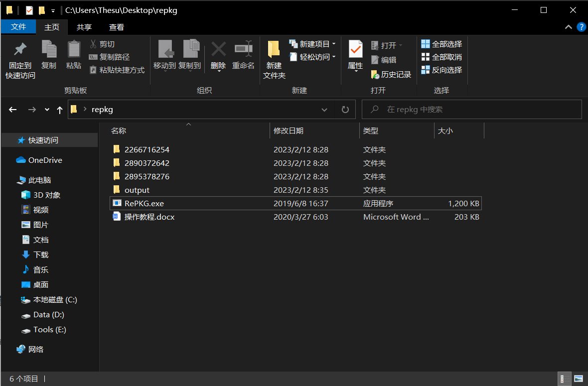Viewport: 588px width, 386px height.
Task: Select the 2266716254 folder
Action: click(x=295, y=149)
